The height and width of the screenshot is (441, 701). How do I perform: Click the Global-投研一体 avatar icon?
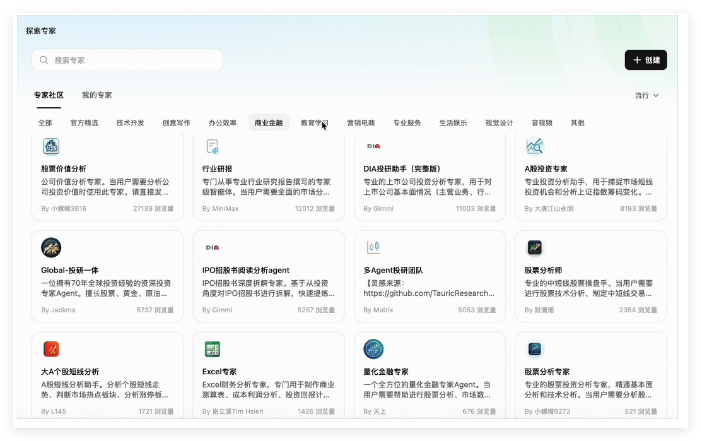point(51,247)
